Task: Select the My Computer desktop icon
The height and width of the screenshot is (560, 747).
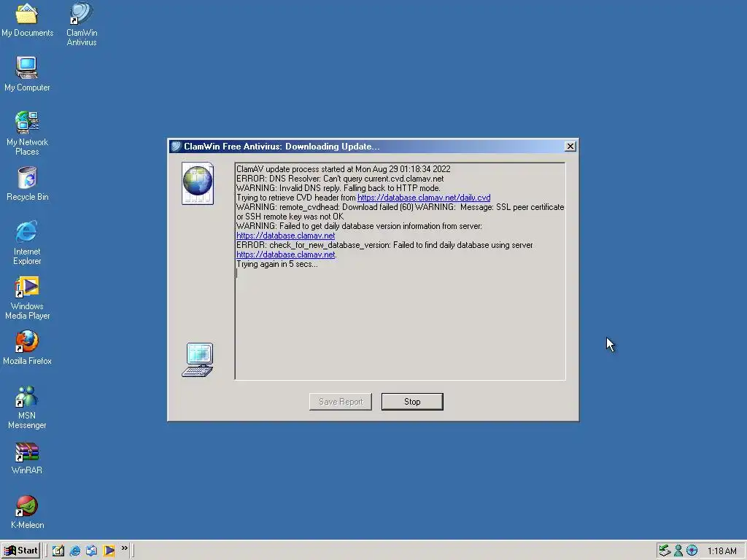Action: coord(27,74)
